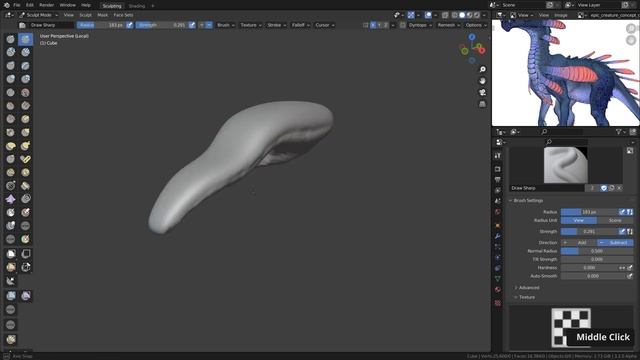
Task: Enable the Dyntopo checkbox
Action: point(403,25)
